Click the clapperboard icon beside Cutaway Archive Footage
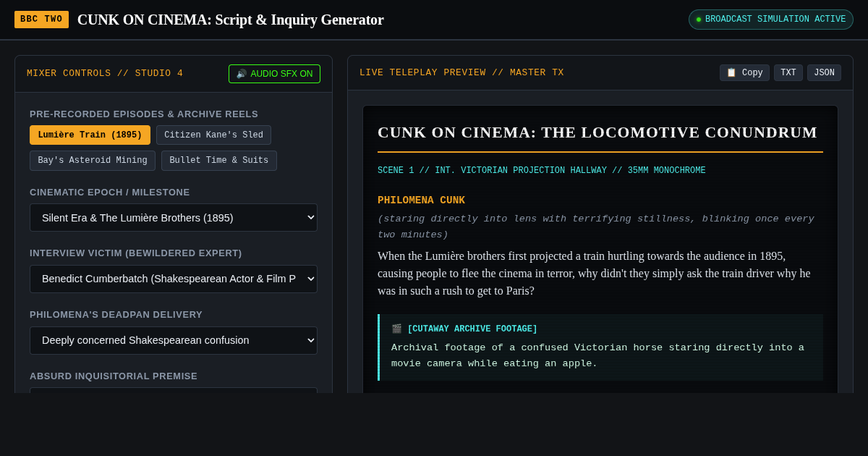 coord(396,329)
